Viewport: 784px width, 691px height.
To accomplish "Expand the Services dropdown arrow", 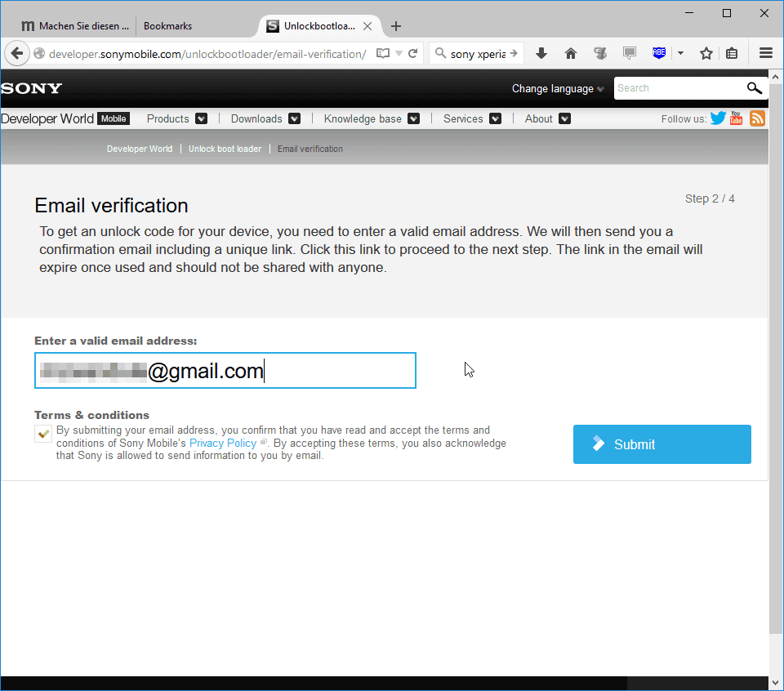I will click(x=495, y=118).
